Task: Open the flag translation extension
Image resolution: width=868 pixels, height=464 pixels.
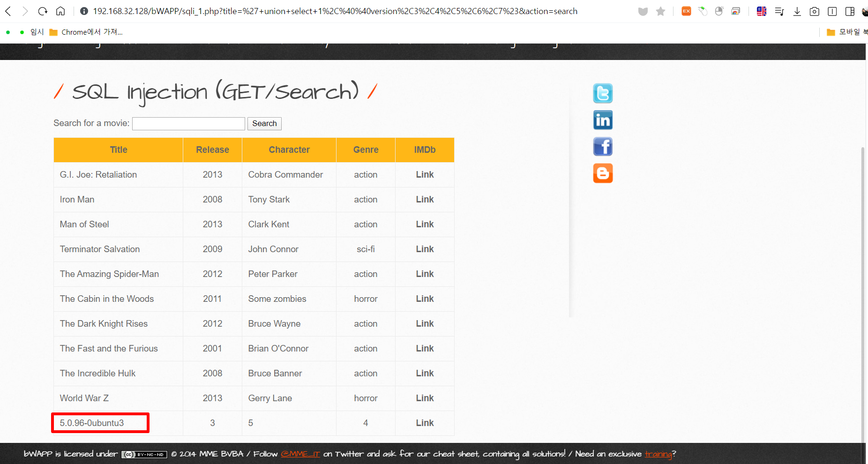Action: click(x=762, y=11)
